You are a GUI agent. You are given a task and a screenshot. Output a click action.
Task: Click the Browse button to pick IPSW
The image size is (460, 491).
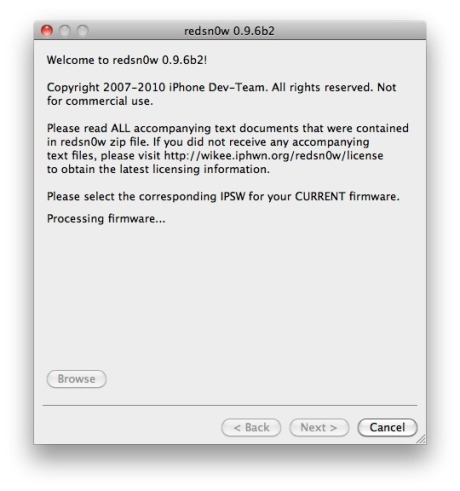(x=77, y=379)
